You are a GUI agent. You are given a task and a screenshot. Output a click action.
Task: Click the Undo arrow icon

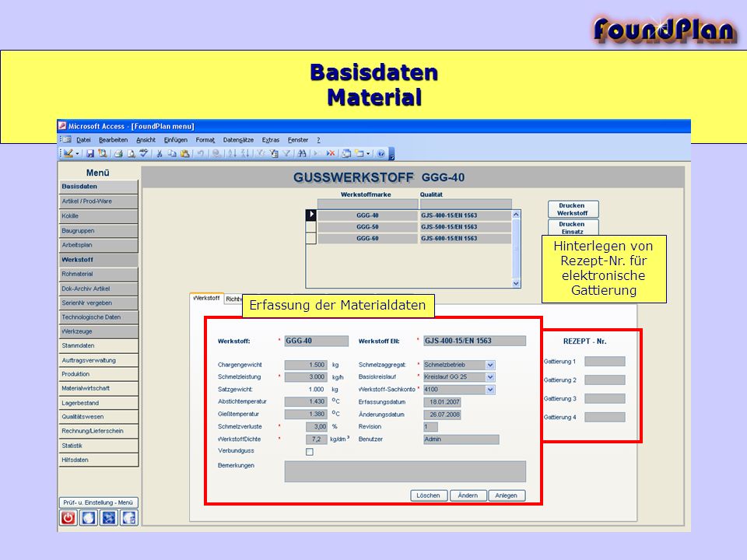(201, 153)
